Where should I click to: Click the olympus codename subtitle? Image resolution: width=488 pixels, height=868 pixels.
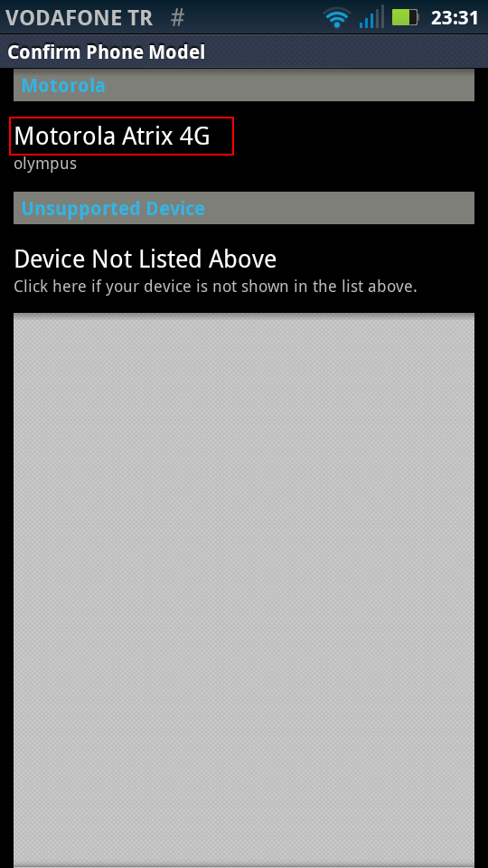tap(45, 164)
